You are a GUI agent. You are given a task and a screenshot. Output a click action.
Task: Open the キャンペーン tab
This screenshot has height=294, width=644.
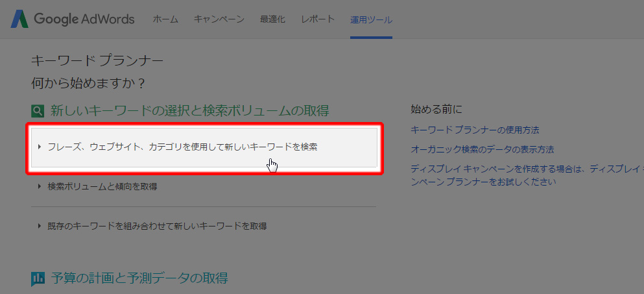click(219, 19)
